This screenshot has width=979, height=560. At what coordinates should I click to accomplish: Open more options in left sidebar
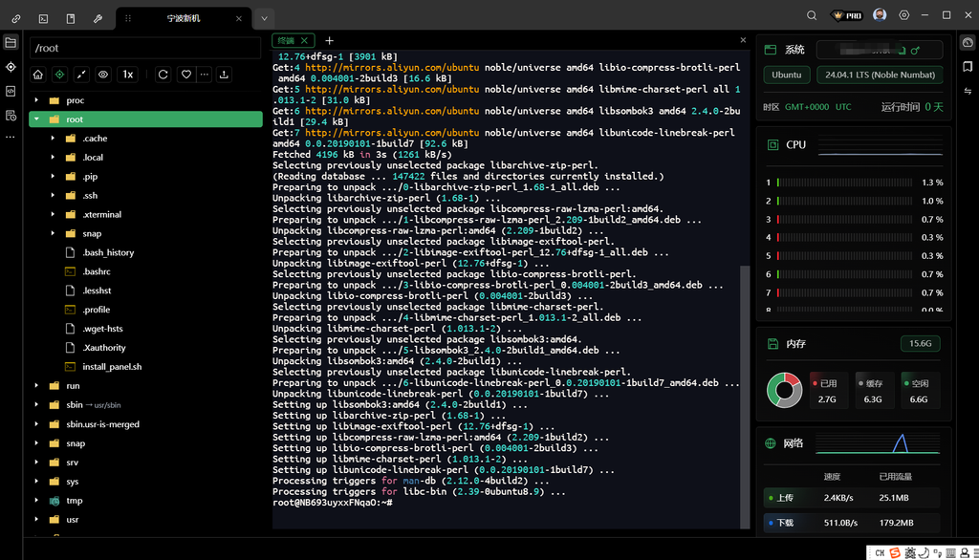coord(11,137)
